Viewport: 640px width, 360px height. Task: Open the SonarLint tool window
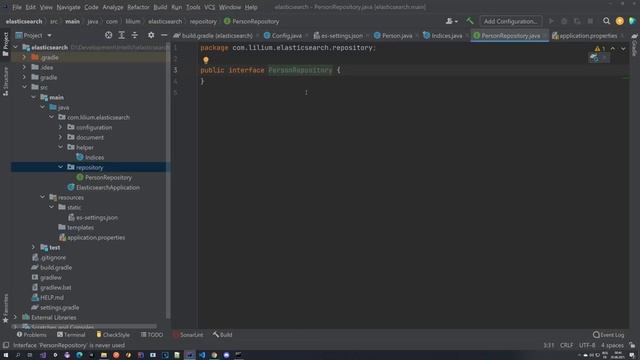coord(188,335)
